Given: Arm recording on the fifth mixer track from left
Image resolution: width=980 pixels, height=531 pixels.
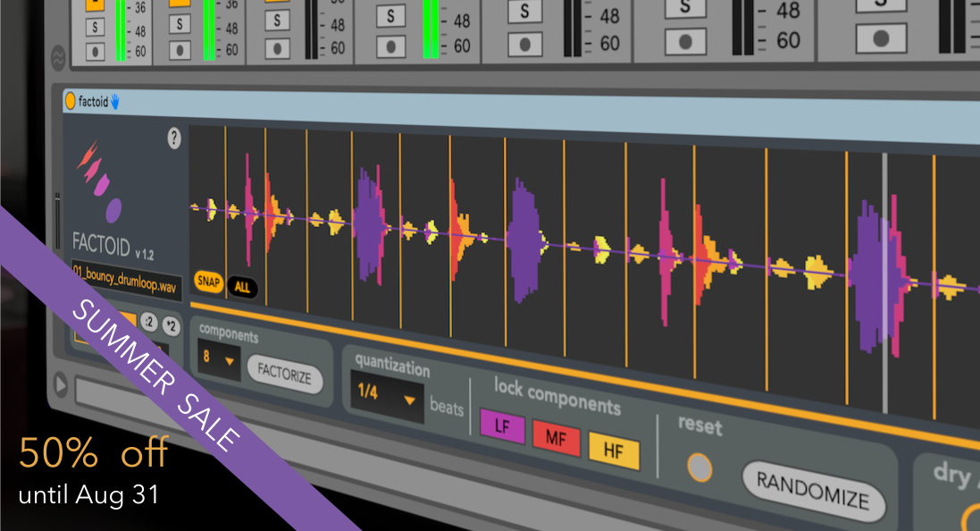Looking at the screenshot, I should point(525,45).
